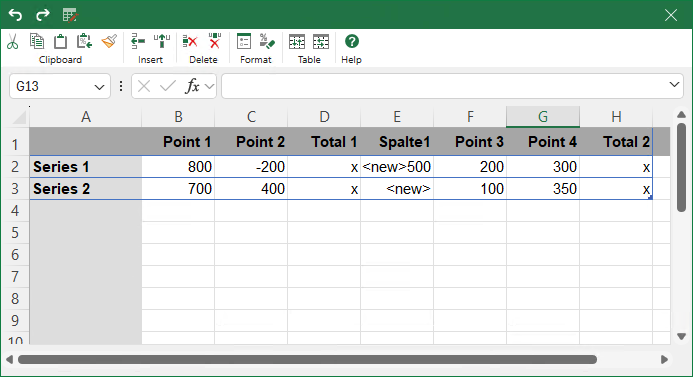Click the Delete row icon

tap(190, 42)
